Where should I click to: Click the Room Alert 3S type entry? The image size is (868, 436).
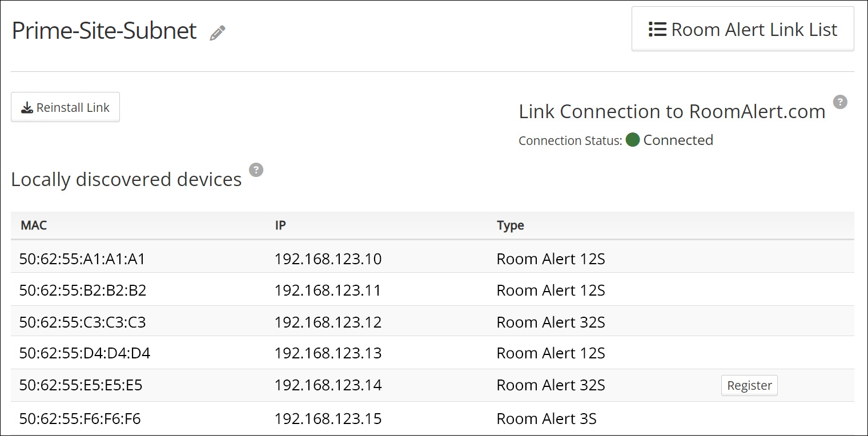tap(546, 419)
